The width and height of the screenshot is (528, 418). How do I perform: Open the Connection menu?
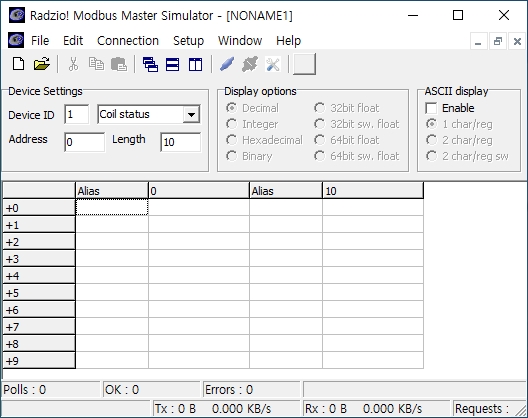[x=128, y=41]
